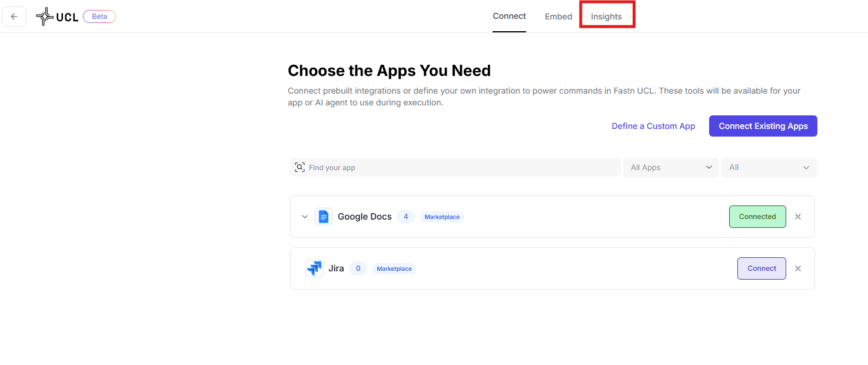Click the Connected button for Google Docs
Image resolution: width=868 pixels, height=365 pixels.
click(757, 217)
